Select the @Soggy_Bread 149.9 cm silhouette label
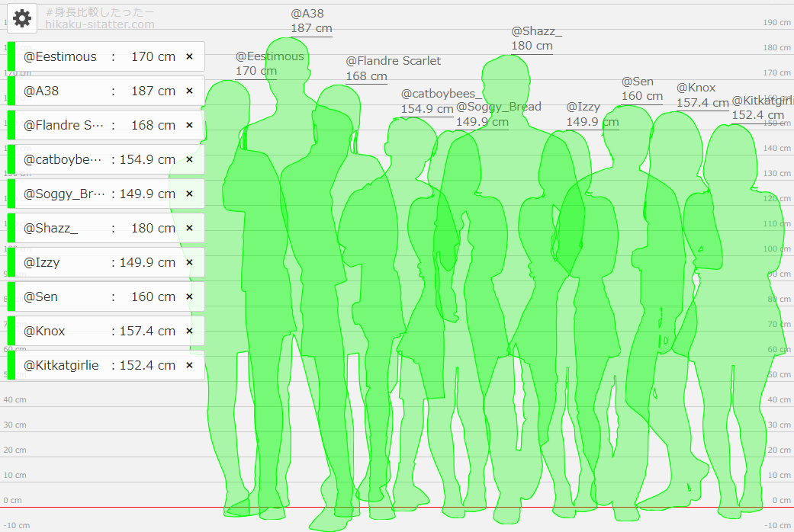This screenshot has width=794, height=532. (x=499, y=114)
